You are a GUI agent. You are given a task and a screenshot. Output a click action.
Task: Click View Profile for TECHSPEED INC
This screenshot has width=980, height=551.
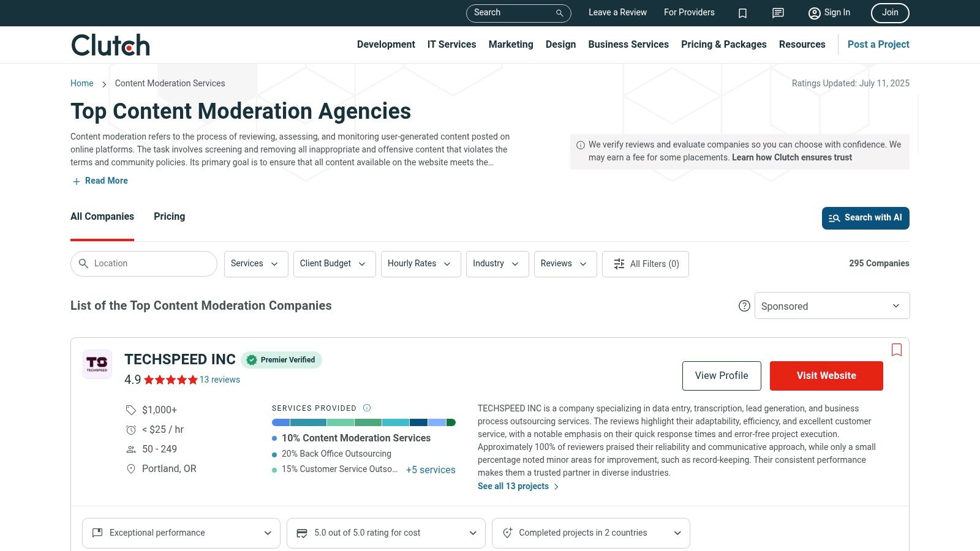tap(722, 376)
